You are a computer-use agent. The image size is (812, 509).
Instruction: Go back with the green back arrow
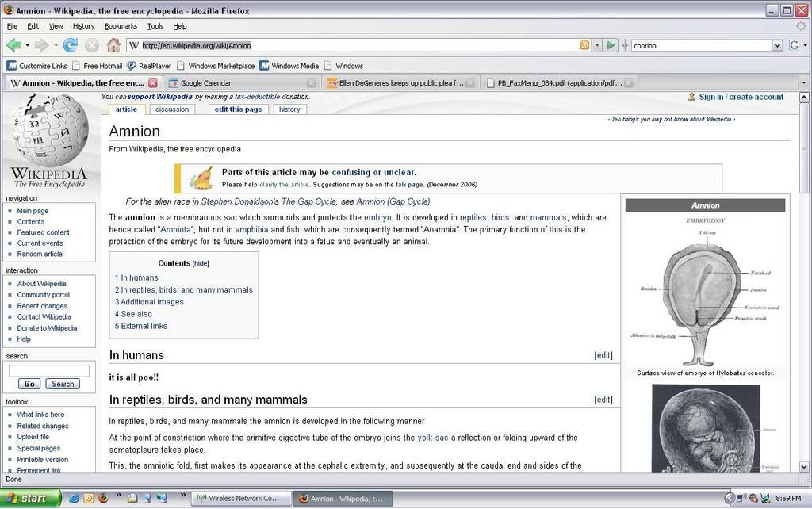(13, 45)
